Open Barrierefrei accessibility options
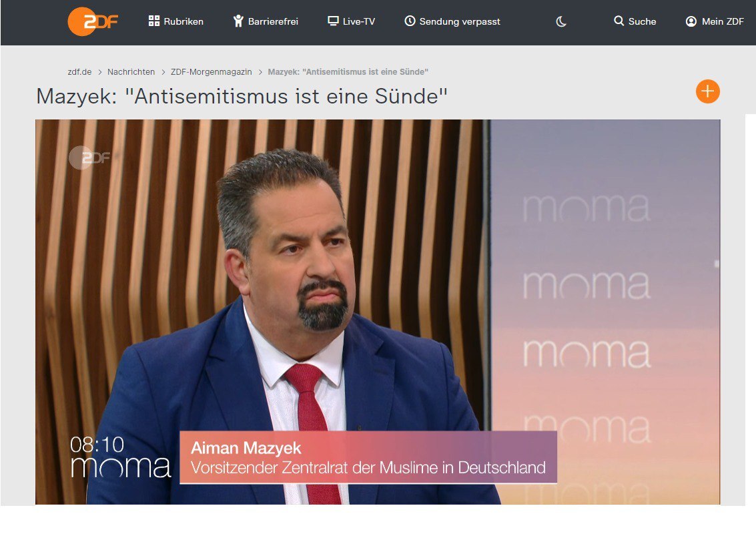Viewport: 756px width, 560px height. pos(266,21)
